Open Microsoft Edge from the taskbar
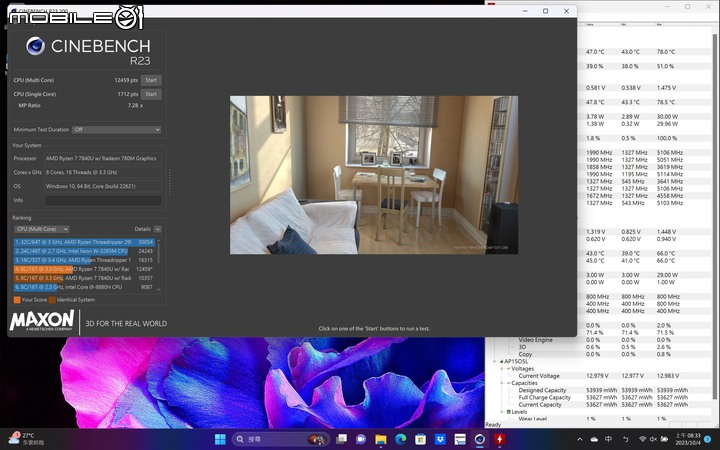 point(400,439)
